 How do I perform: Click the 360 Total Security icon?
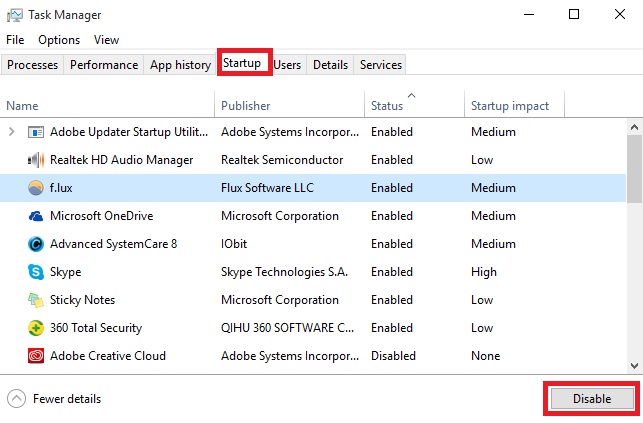click(x=36, y=328)
